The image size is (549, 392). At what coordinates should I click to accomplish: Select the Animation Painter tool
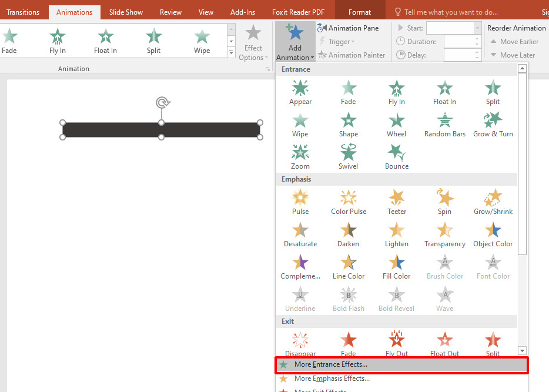click(352, 55)
